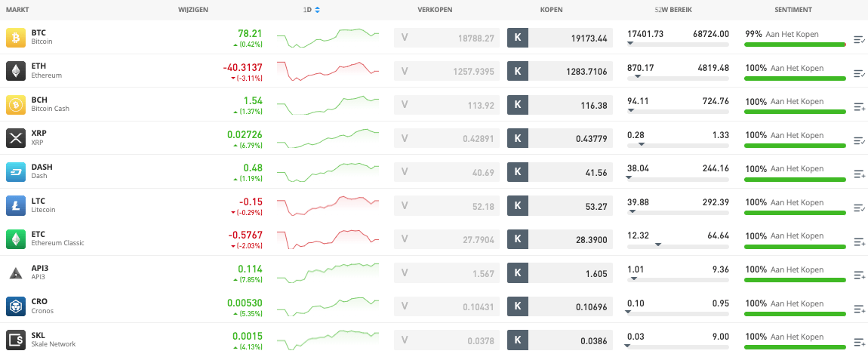Sort by the SENTIMENT column header

click(x=793, y=10)
